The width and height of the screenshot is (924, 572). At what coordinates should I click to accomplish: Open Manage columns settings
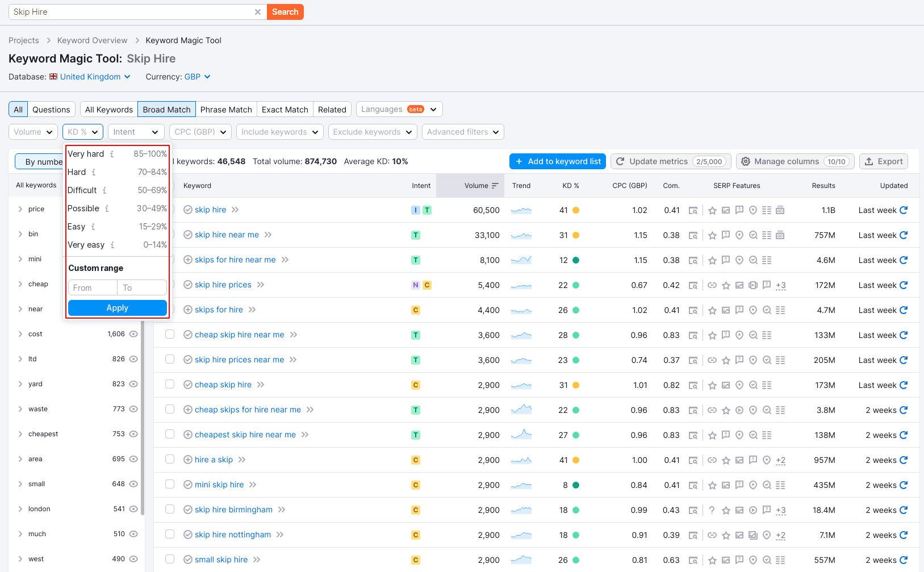click(795, 161)
